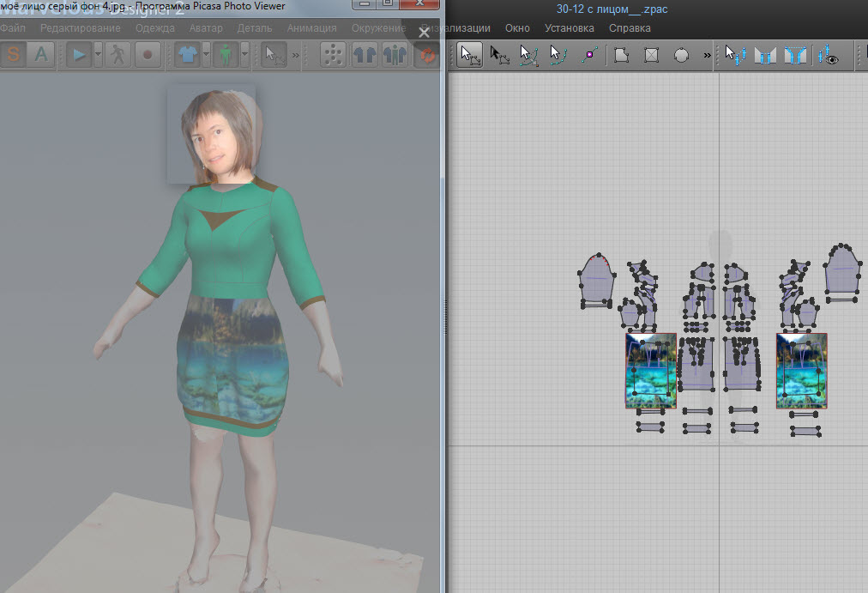
Task: Toggle show sewing visibility eye icon
Action: pos(829,55)
